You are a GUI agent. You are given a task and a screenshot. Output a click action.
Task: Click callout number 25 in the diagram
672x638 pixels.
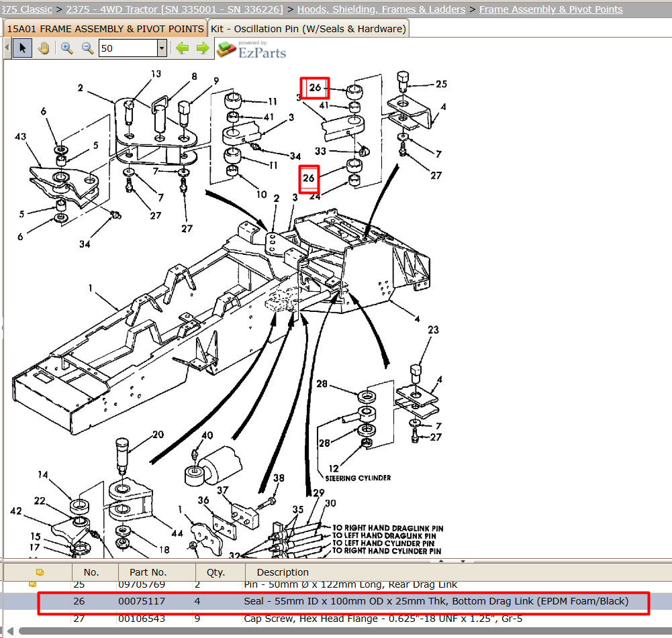coord(442,84)
